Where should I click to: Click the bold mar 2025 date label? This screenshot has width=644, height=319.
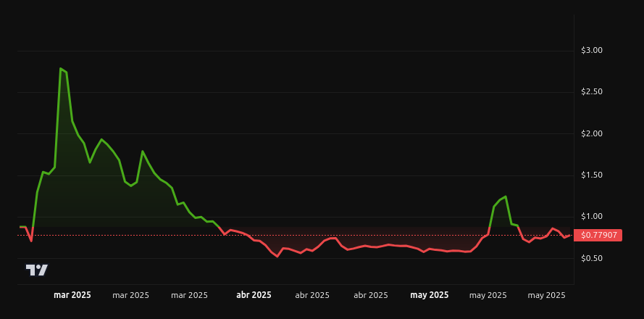(x=72, y=295)
